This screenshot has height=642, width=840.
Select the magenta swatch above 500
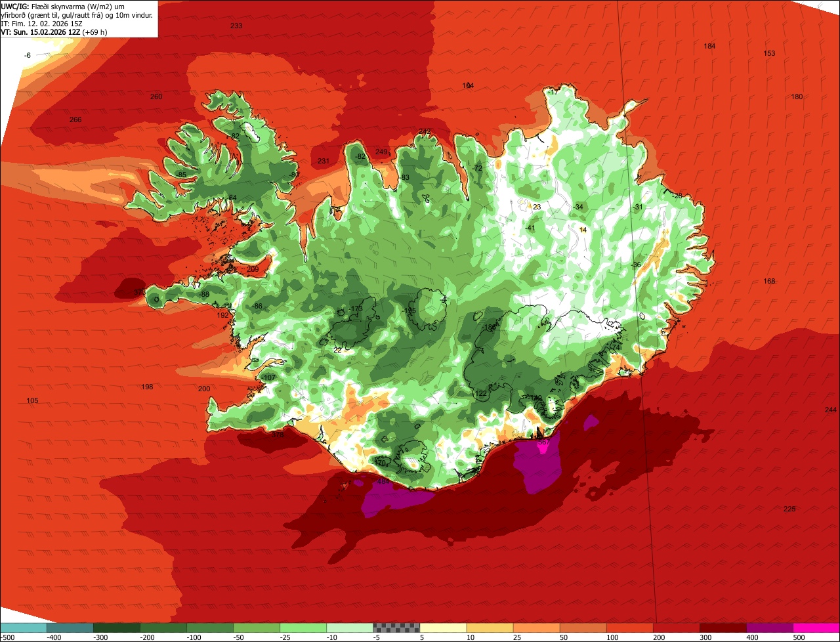tap(816, 627)
